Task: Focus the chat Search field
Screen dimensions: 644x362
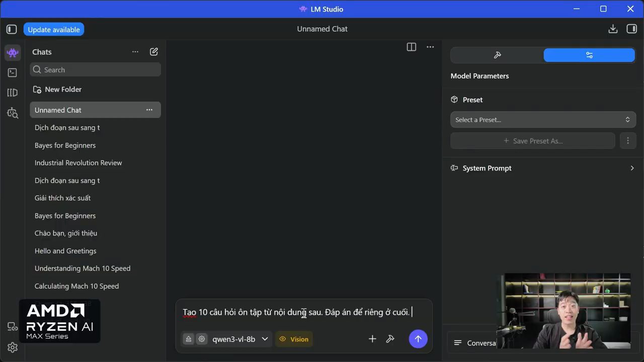Action: click(96, 70)
